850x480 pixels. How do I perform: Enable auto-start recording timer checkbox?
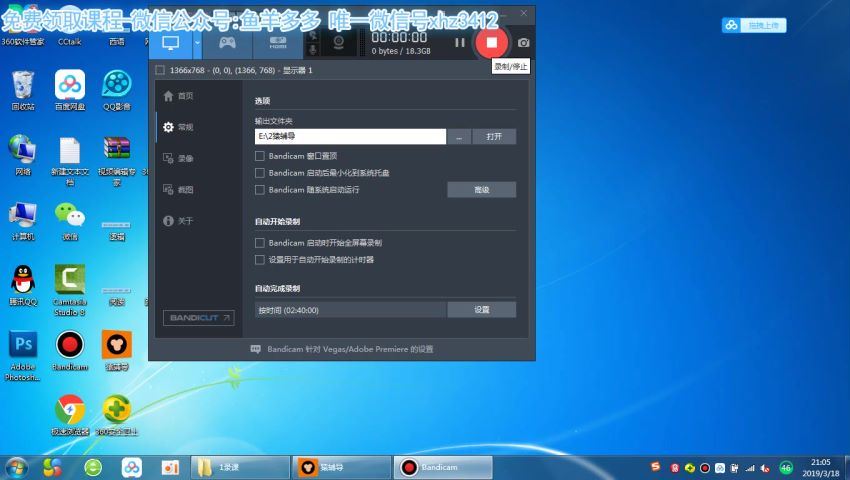click(260, 260)
